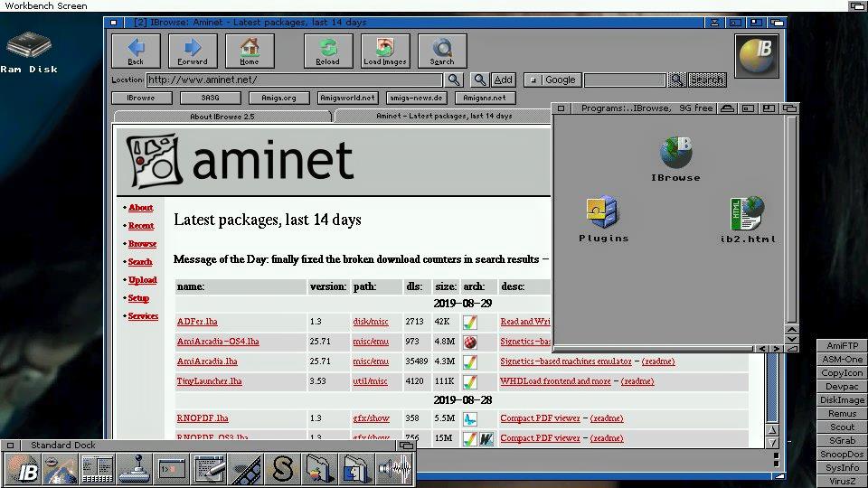Click the magnifier icon left of Add
This screenshot has height=488, width=868.
click(479, 80)
